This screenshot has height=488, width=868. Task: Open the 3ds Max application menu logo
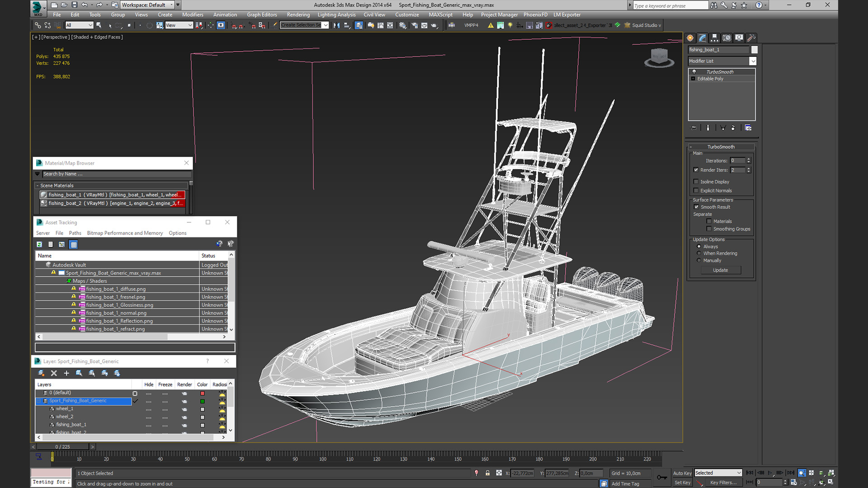coord(38,8)
